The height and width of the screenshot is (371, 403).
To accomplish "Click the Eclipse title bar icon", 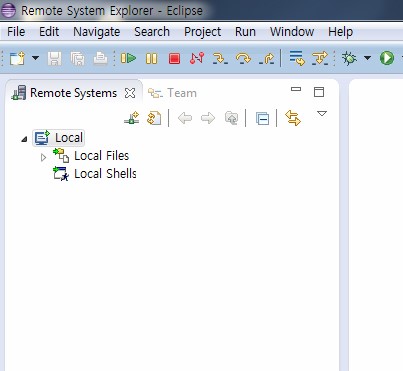I will [8, 11].
